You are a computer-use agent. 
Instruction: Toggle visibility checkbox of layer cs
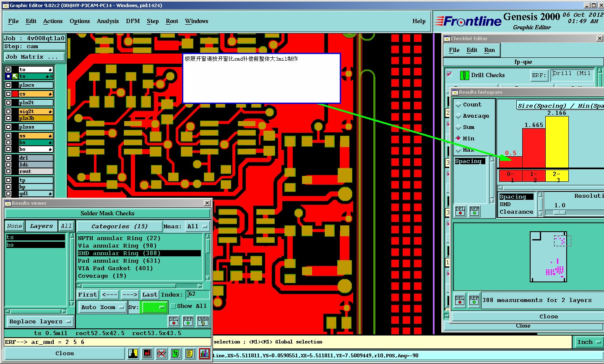coord(8,94)
